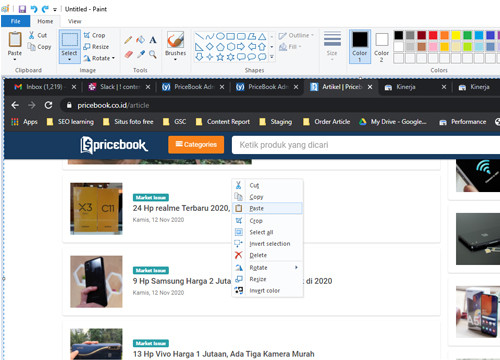Image resolution: width=500 pixels, height=360 pixels.
Task: Toggle the Color 2 selector
Action: point(381,46)
